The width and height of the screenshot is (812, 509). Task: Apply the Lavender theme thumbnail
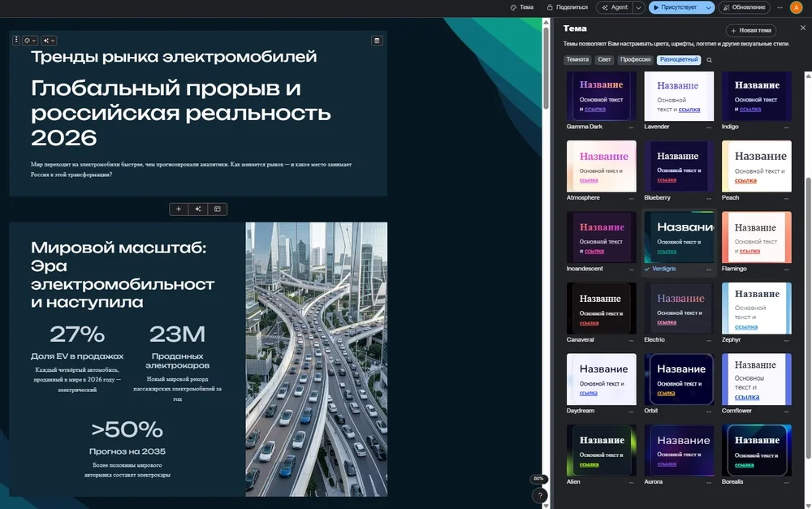tap(679, 97)
